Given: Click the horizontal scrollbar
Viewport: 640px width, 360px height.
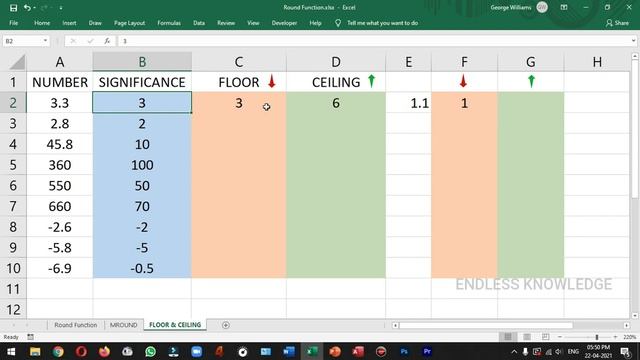Looking at the screenshot, I should pos(486,325).
